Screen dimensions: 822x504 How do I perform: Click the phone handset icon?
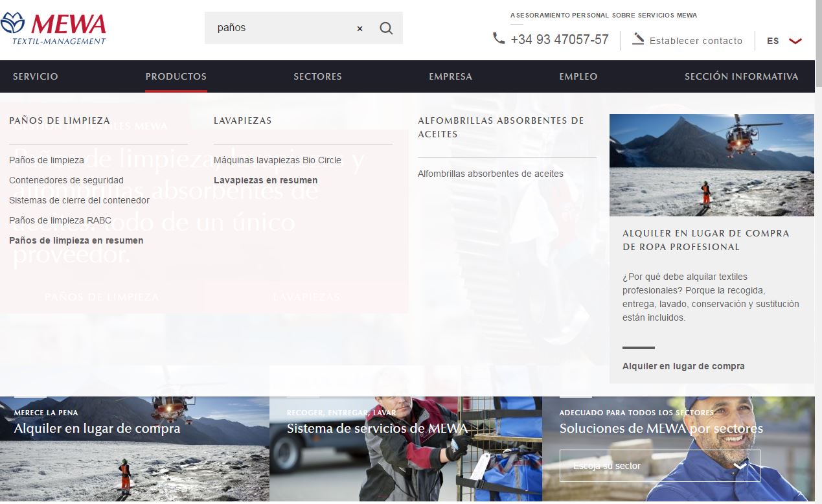(498, 39)
